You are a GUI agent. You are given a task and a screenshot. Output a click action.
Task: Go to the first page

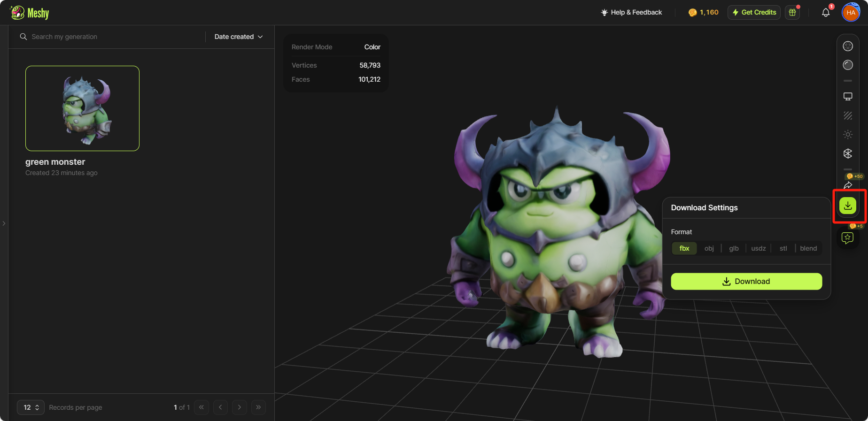click(x=201, y=407)
